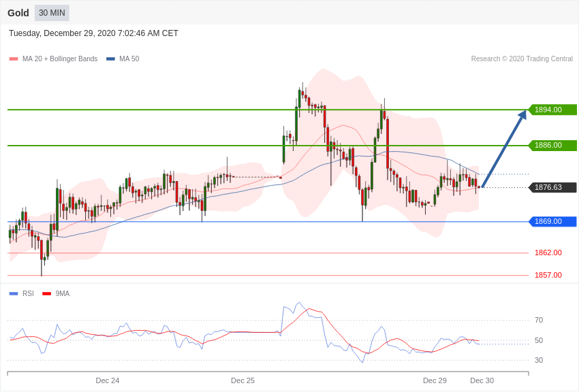Image resolution: width=579 pixels, height=392 pixels.
Task: Click the RSI 30 level label
Action: pos(539,360)
